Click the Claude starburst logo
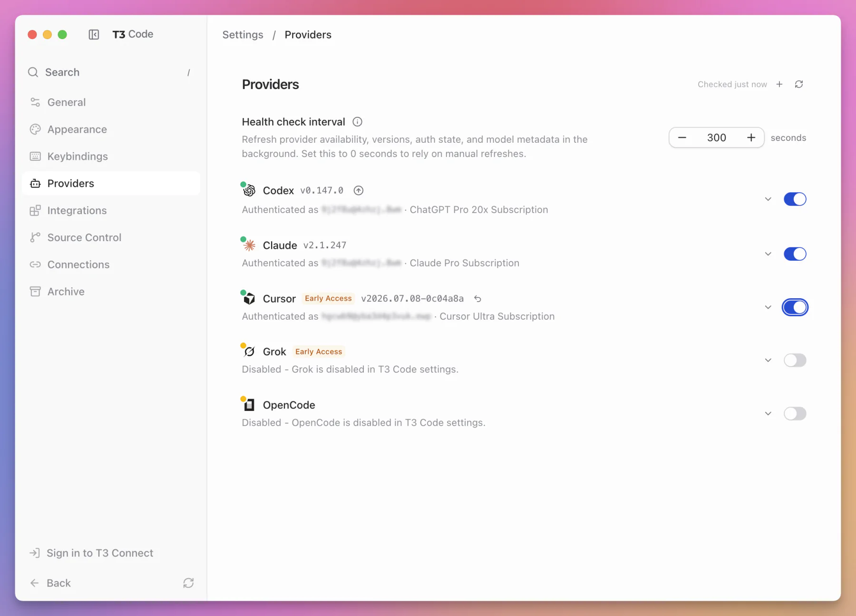 (x=249, y=245)
